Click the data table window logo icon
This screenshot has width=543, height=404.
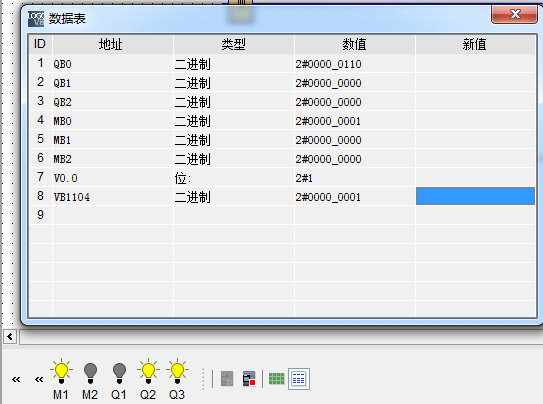[36, 19]
